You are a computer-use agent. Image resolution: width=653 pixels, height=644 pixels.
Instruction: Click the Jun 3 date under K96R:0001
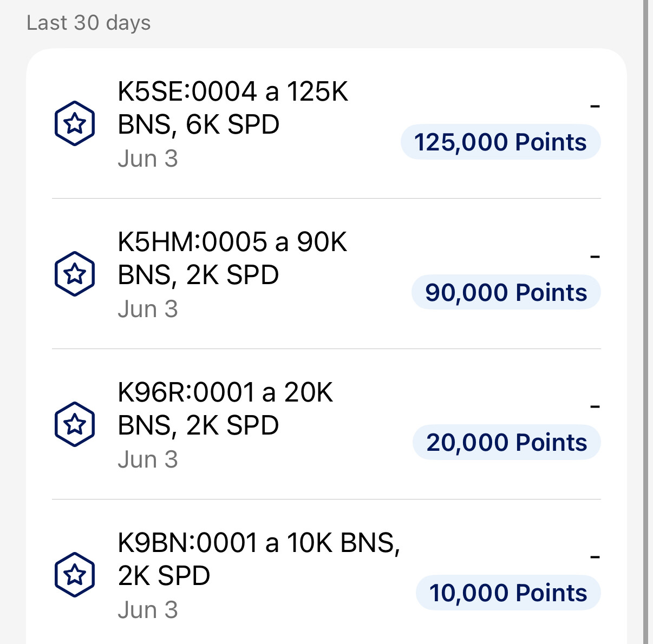[x=148, y=460]
